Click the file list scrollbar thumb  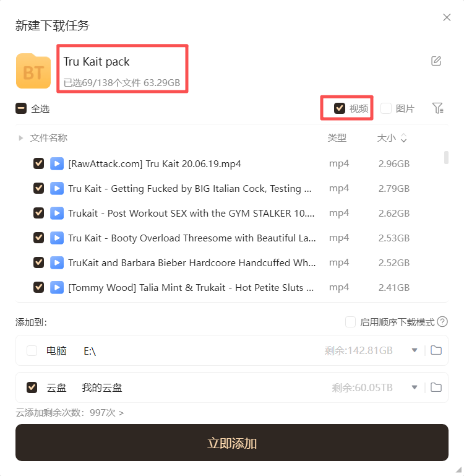click(x=446, y=157)
